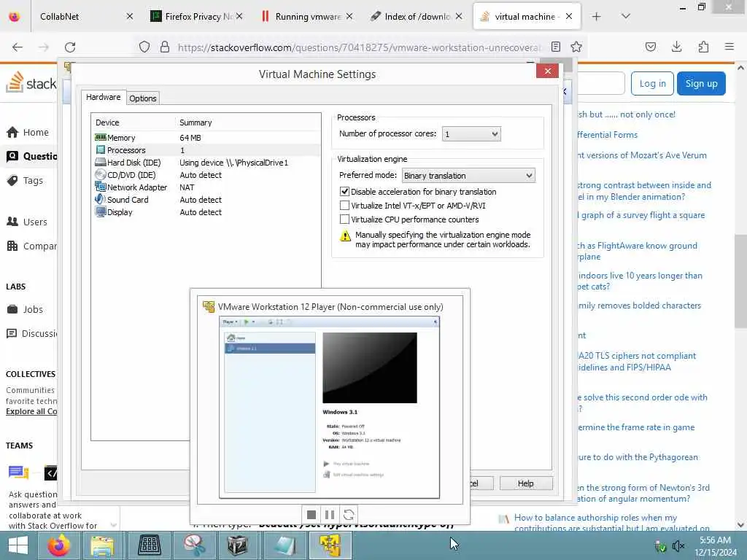Viewport: 747px width, 560px height.
Task: Select the Display device row
Action: point(206,212)
